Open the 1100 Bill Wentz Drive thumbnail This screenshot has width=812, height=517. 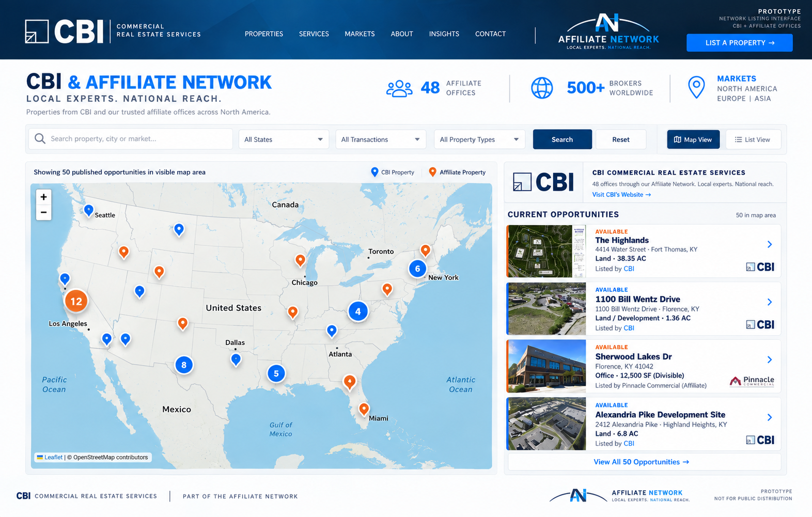point(546,308)
